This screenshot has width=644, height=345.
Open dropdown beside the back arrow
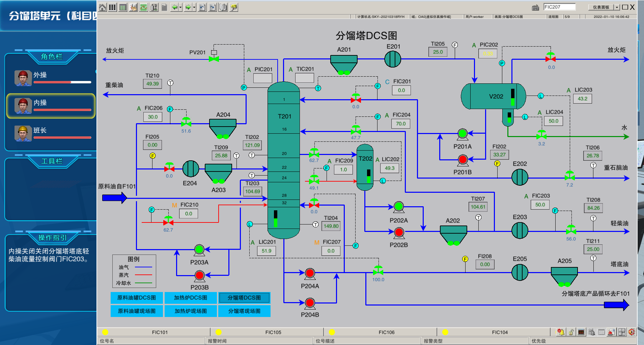pyautogui.click(x=180, y=7)
